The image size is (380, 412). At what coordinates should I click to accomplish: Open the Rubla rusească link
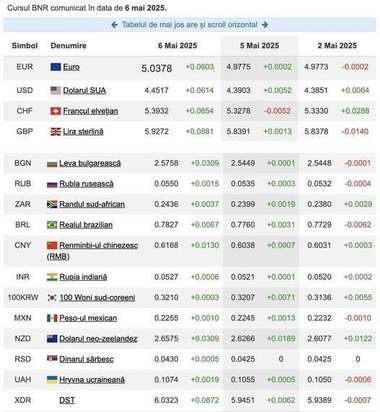[86, 184]
